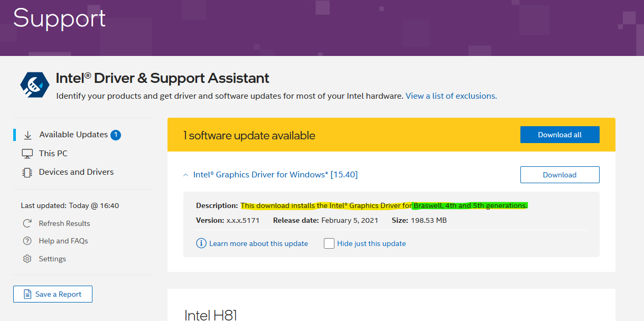The height and width of the screenshot is (321, 644).
Task: Click the circular Refresh Results icon
Action: tap(27, 223)
